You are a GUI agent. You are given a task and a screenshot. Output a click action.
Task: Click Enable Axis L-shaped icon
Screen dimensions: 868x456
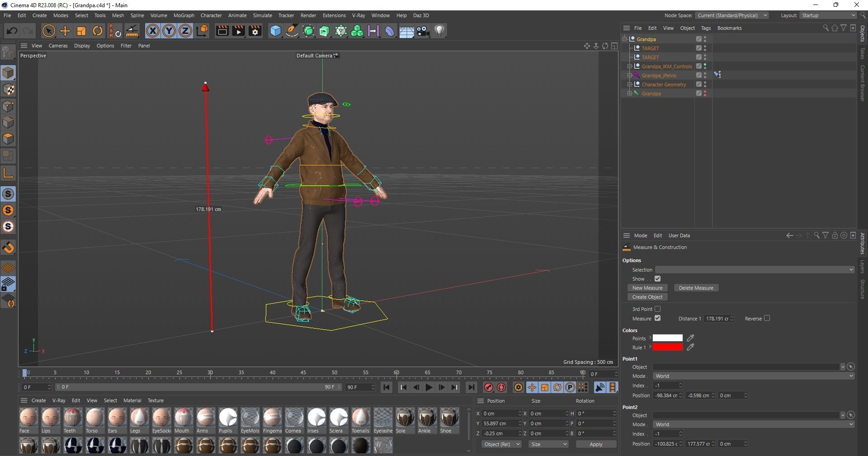[8, 173]
